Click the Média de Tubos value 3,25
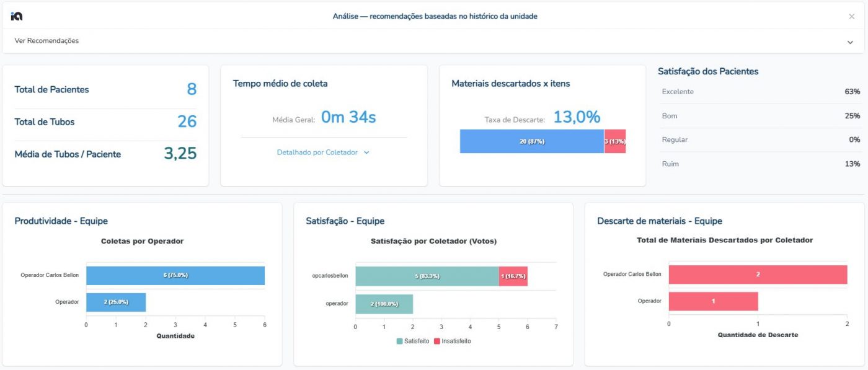Viewport: 868px width, 370px height. [180, 154]
